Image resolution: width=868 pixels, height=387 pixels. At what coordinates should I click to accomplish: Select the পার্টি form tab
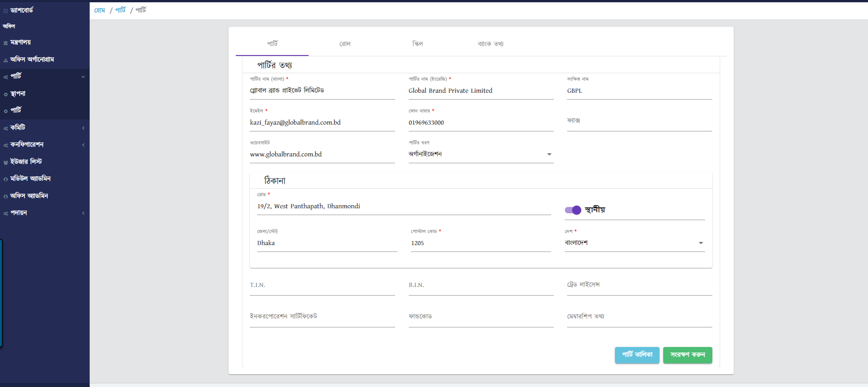(272, 44)
